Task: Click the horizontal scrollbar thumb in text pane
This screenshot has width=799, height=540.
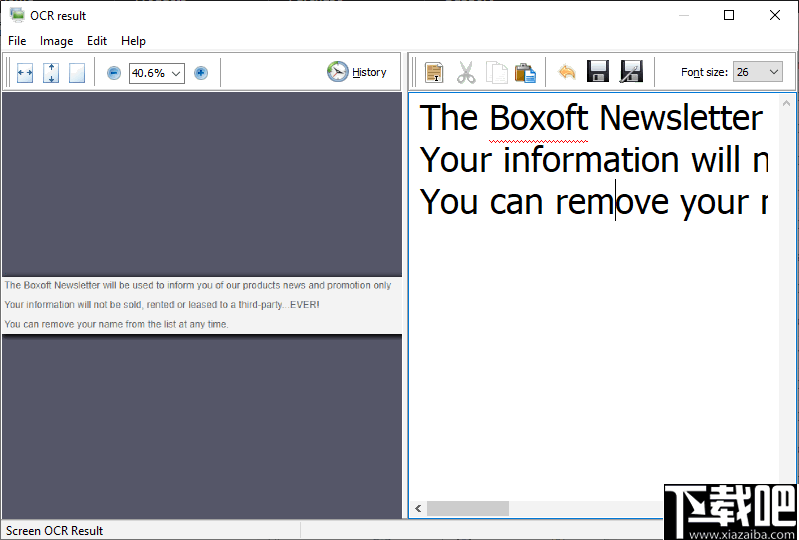Action: coord(468,508)
